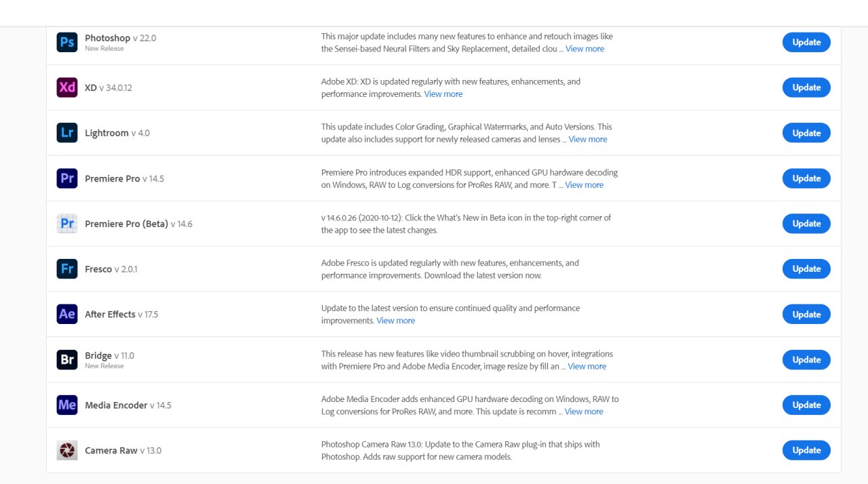Screen dimensions: 868x484
Task: Click the Fresco update description text
Action: click(450, 269)
